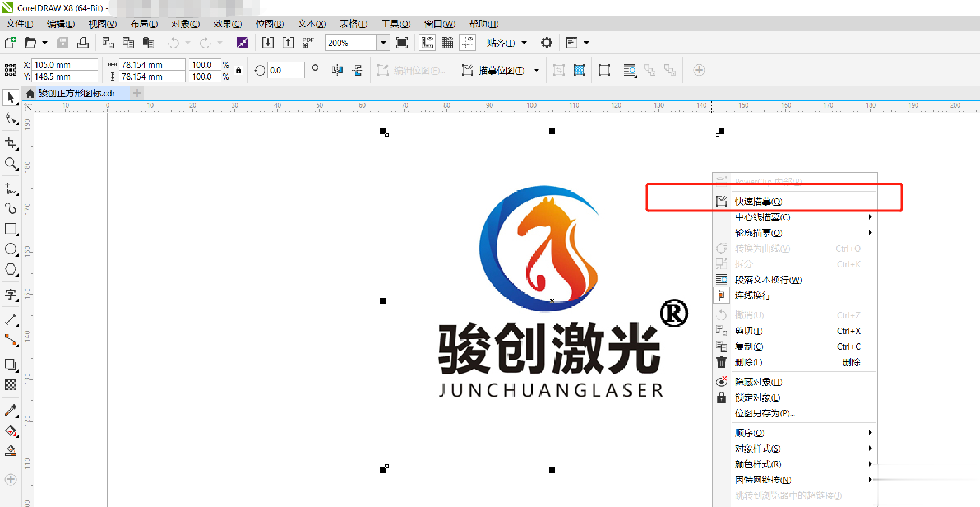Screen dimensions: 980x507
Task: Expand Outline Trace submenu arrow
Action: [x=870, y=232]
